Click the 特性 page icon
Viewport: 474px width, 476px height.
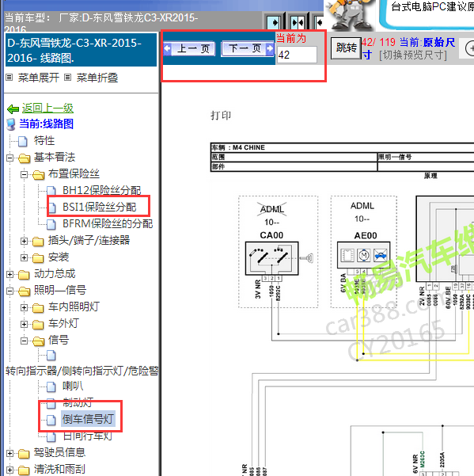[23, 141]
